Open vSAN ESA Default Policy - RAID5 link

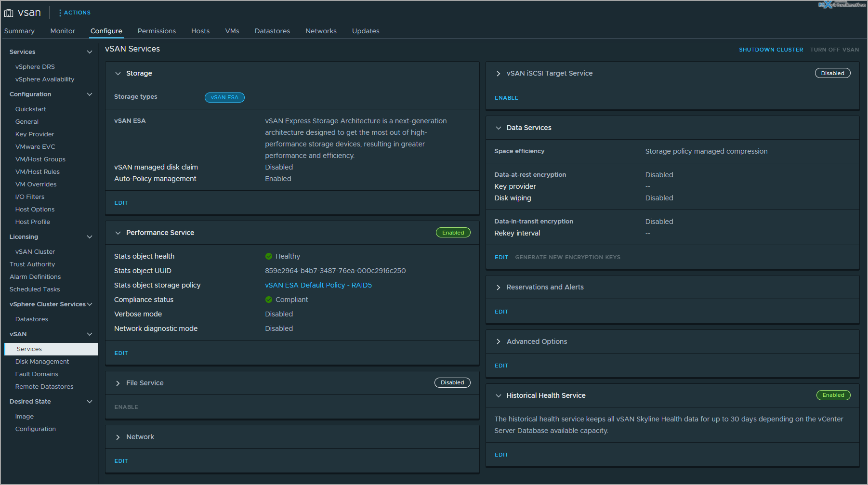click(x=318, y=285)
